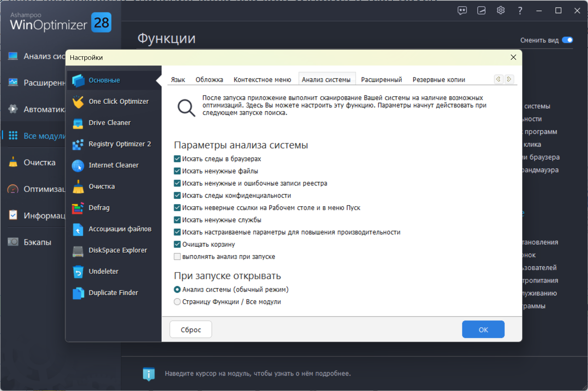
Task: Open the 'Резервные копии' tab
Action: [x=439, y=80]
